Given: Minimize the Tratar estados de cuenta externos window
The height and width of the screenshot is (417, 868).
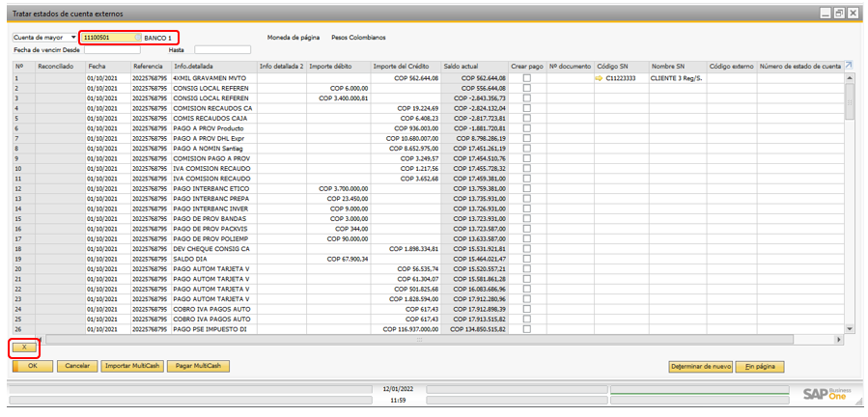Looking at the screenshot, I should coord(824,12).
